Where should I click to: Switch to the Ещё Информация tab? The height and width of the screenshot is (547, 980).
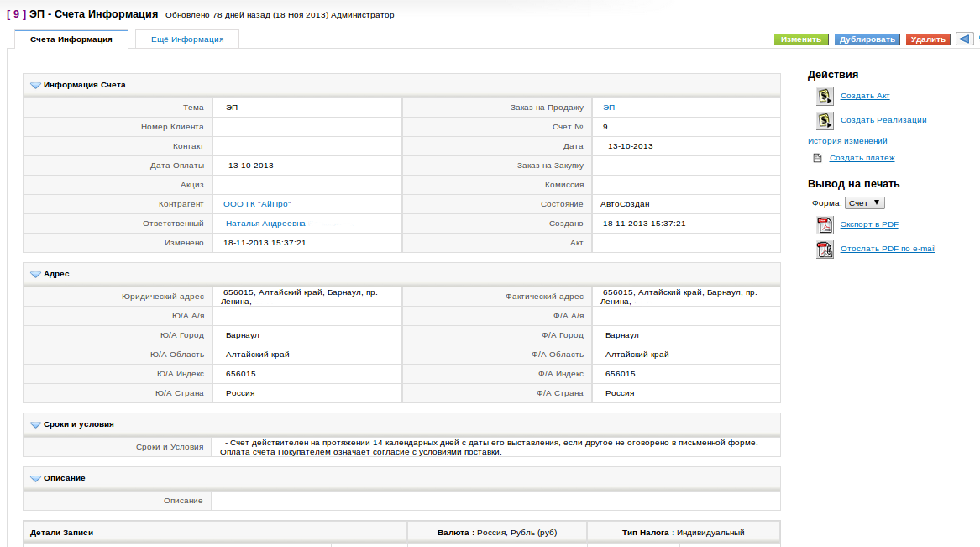pyautogui.click(x=187, y=39)
